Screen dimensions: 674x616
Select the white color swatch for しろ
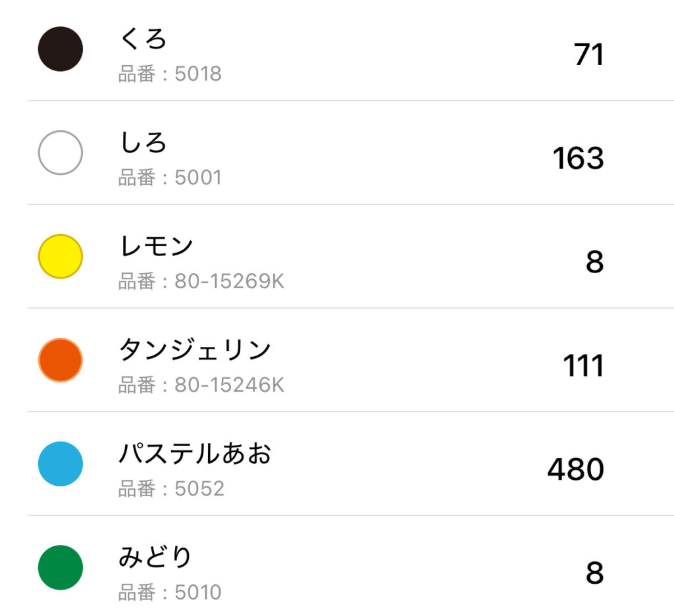click(x=60, y=153)
